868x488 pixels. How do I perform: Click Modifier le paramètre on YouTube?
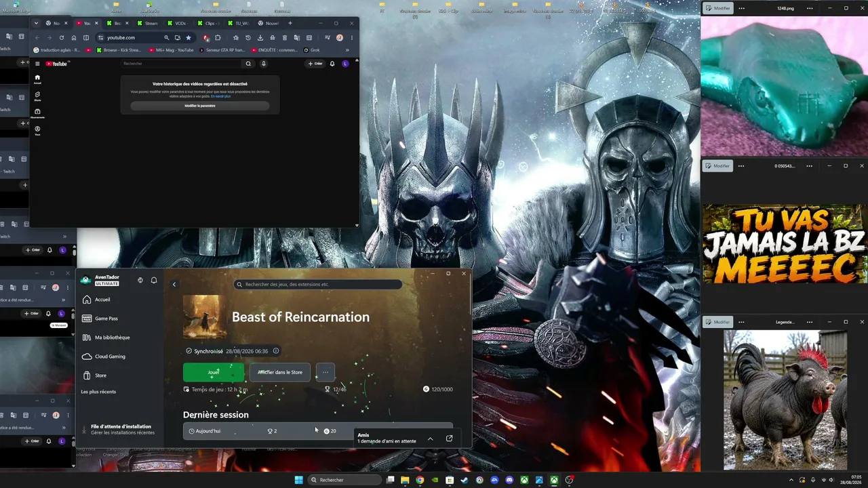point(200,106)
